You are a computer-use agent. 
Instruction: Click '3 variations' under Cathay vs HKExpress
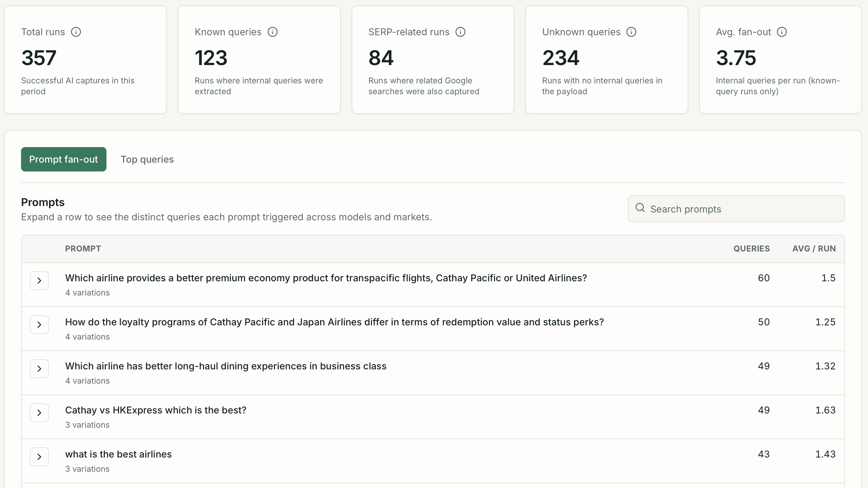(x=87, y=425)
